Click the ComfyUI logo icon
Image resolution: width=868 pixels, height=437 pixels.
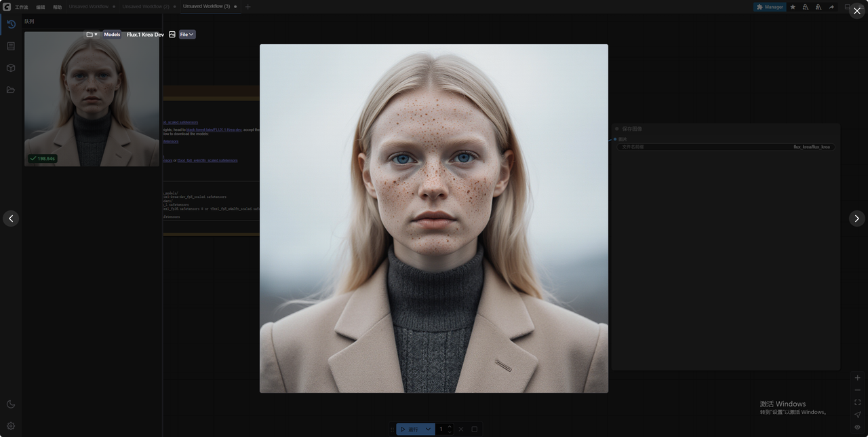click(6, 7)
